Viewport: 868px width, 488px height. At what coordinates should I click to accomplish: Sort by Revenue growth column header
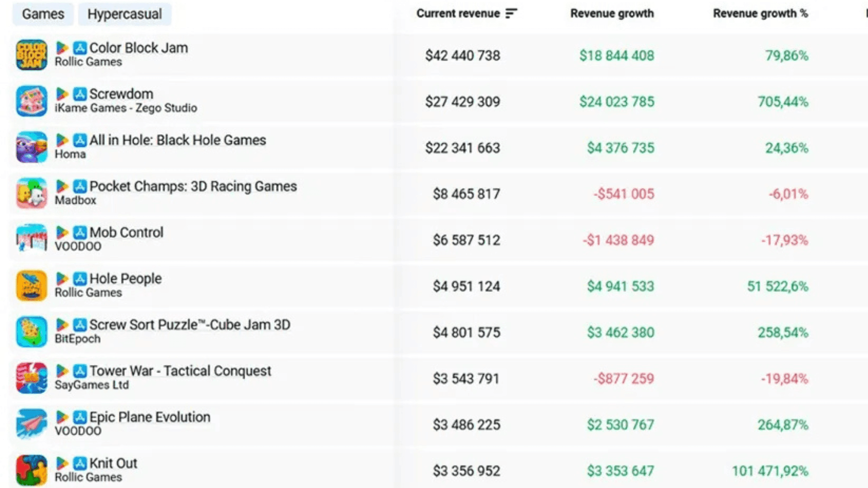coord(612,14)
